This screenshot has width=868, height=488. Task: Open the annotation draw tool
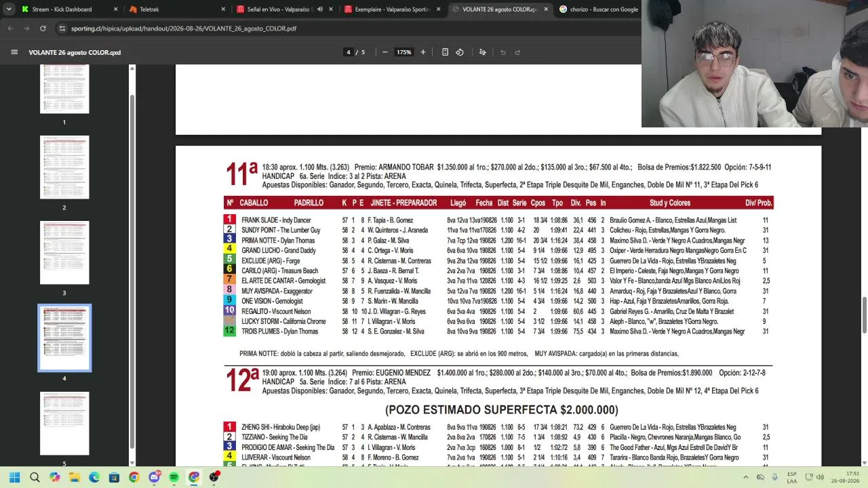(483, 52)
